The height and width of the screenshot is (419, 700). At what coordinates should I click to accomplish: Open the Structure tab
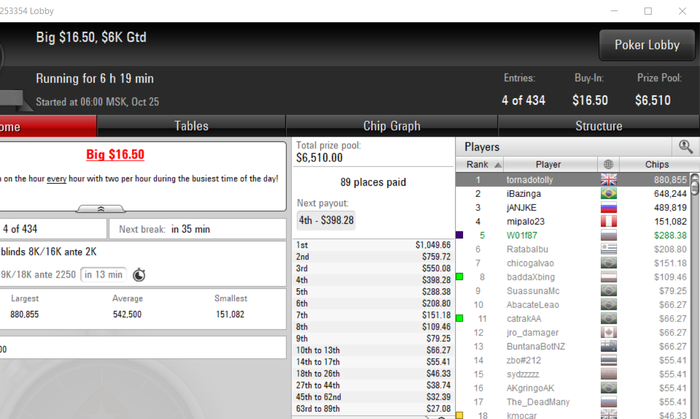point(599,126)
